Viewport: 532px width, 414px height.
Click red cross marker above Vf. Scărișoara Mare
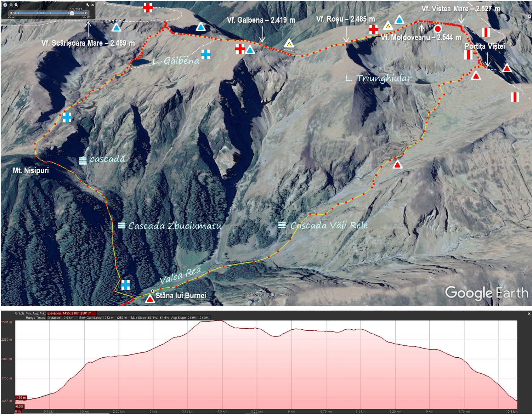point(148,7)
